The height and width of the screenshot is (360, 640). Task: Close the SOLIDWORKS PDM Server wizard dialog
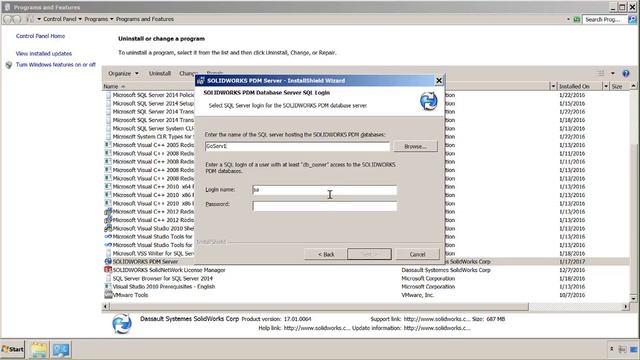pyautogui.click(x=439, y=80)
